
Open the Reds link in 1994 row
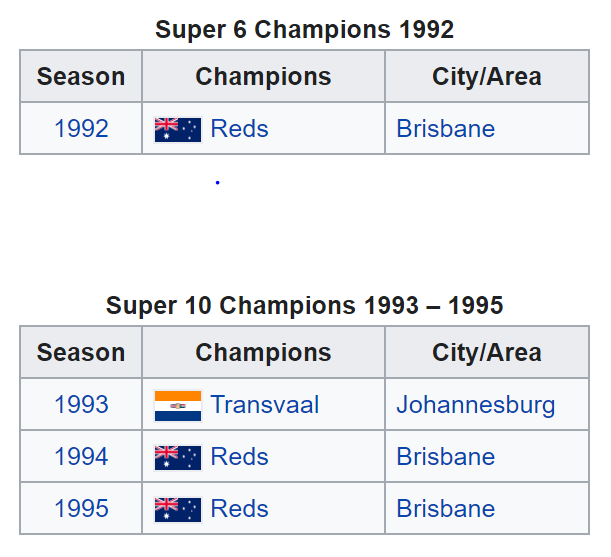[x=240, y=456]
